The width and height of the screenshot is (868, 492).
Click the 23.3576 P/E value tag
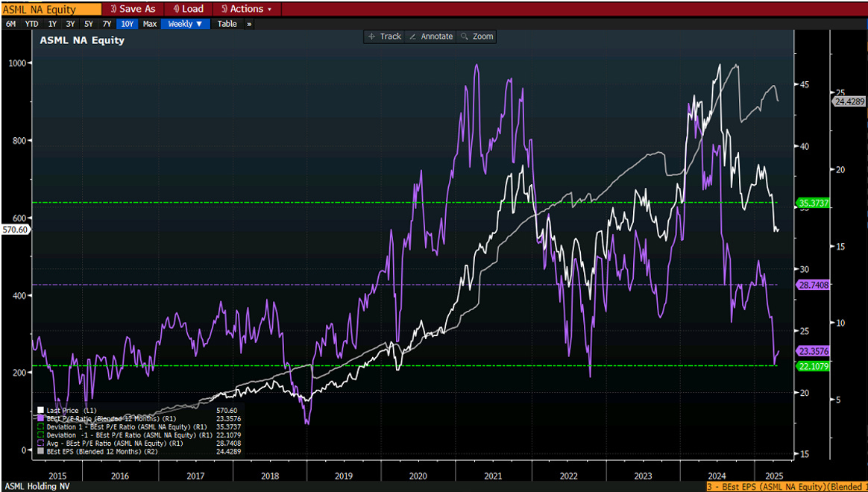[x=813, y=351]
